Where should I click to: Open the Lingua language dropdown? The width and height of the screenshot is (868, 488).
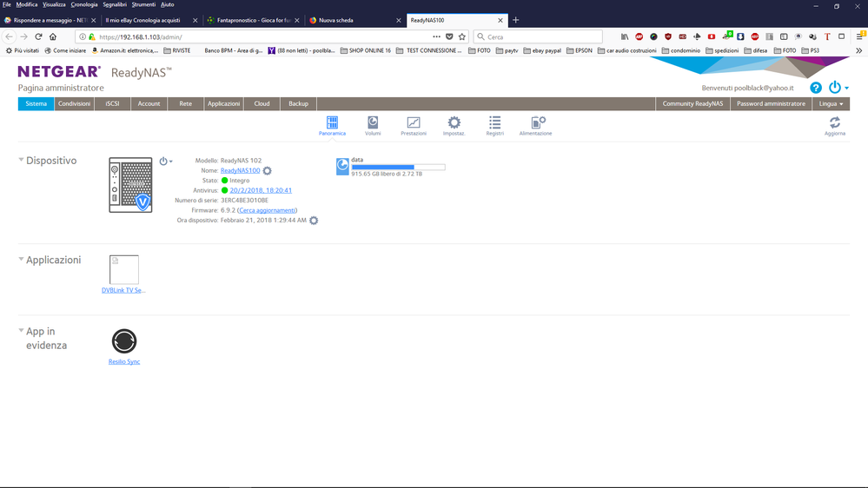831,103
